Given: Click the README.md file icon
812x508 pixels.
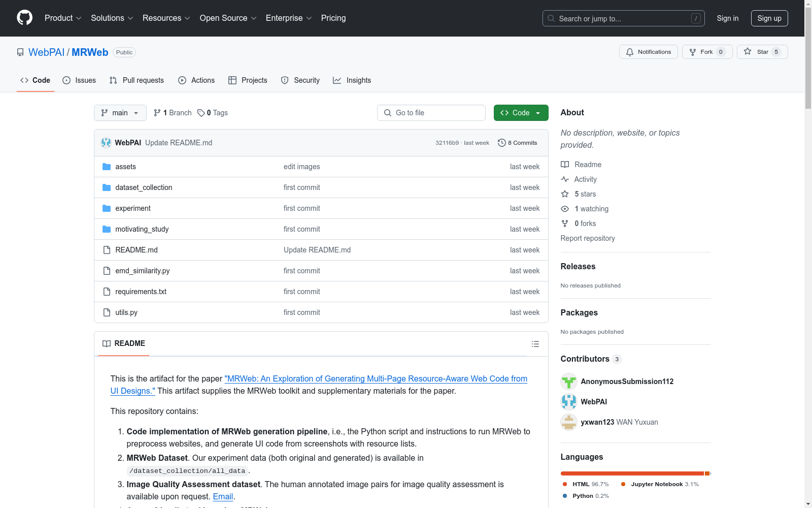Looking at the screenshot, I should 107,250.
